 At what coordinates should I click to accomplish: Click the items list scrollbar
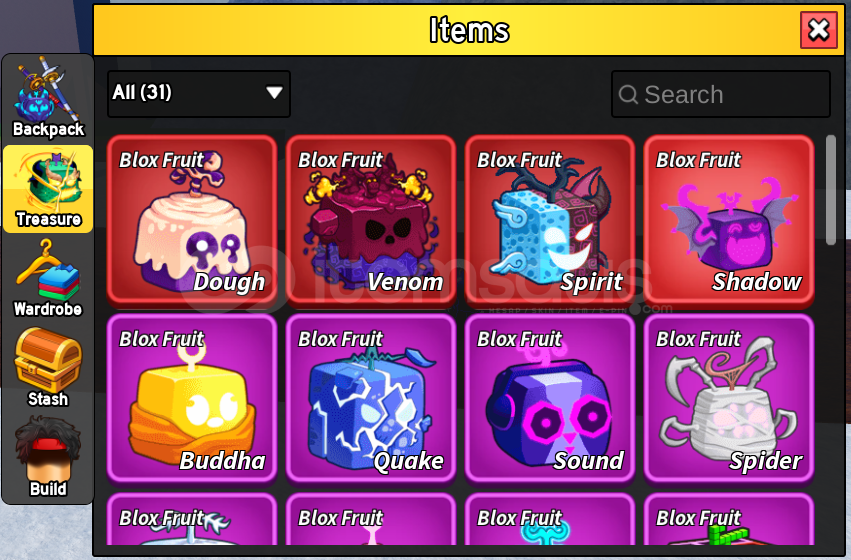pos(830,190)
